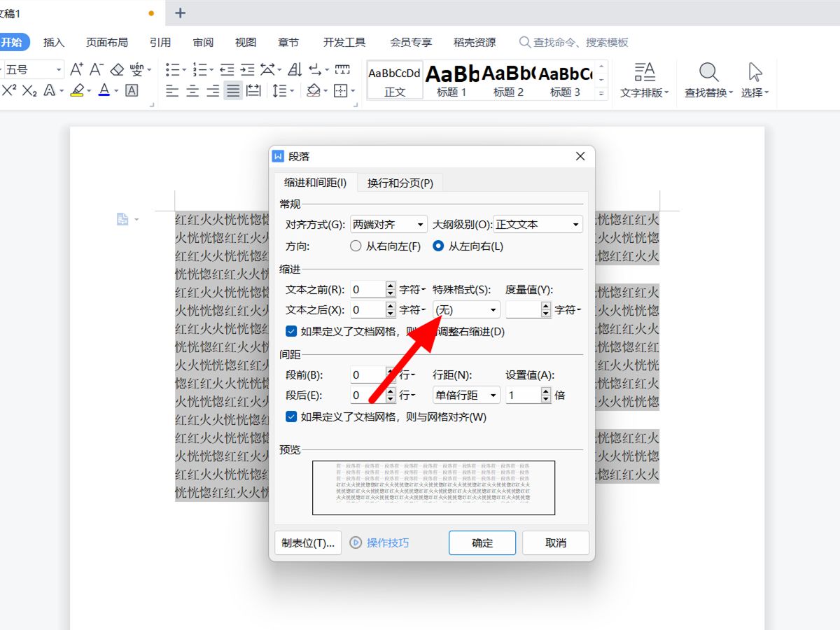Viewport: 840px width, 630px height.
Task: Open the 引用 ribbon tab
Action: [160, 42]
